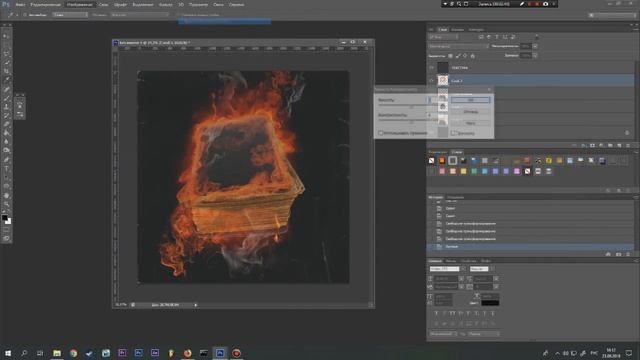Open the layer filter kind dropdown
This screenshot has height=360, width=640.
(x=443, y=37)
